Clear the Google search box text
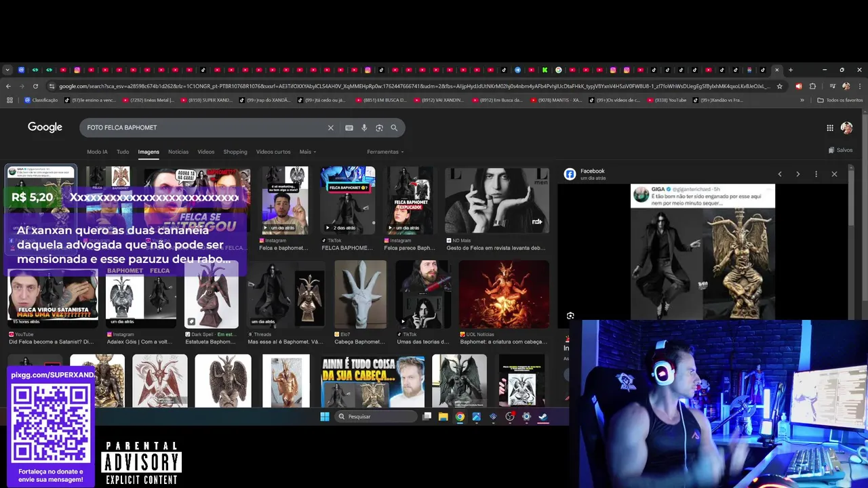The width and height of the screenshot is (868, 488). click(x=331, y=127)
